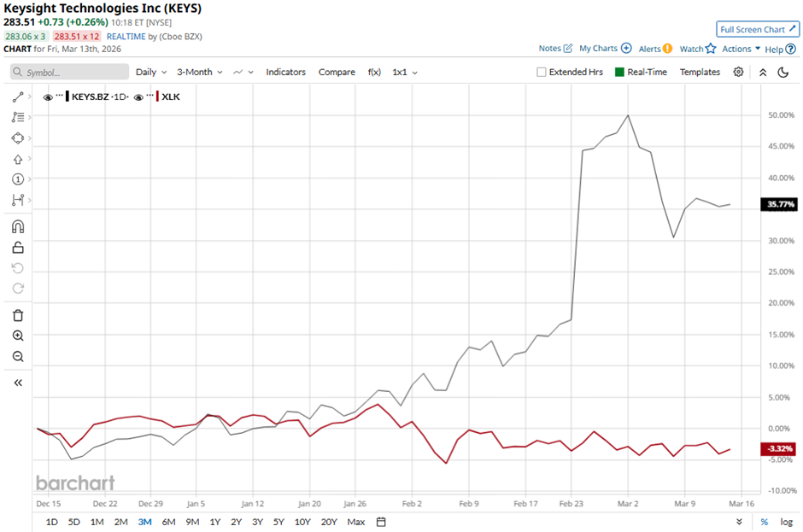Zoom in with the magnifier plus

click(18, 336)
